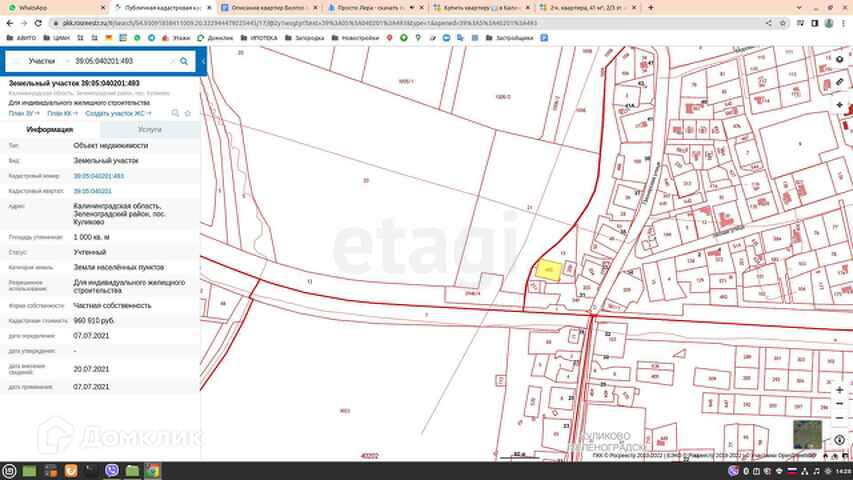Open the План КК link

pos(63,113)
